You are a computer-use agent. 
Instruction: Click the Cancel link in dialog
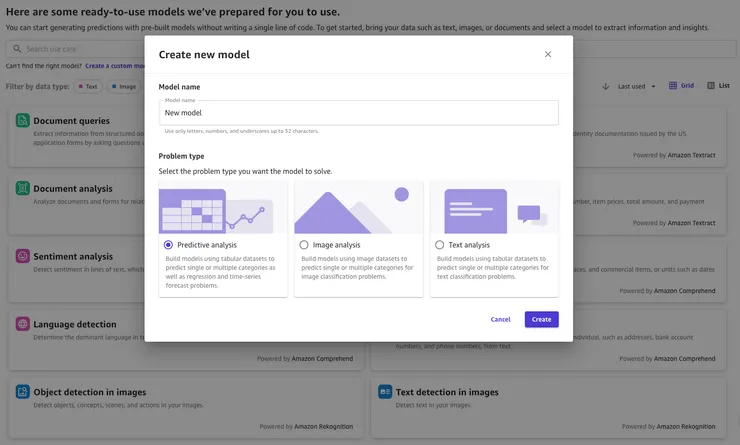pyautogui.click(x=500, y=319)
